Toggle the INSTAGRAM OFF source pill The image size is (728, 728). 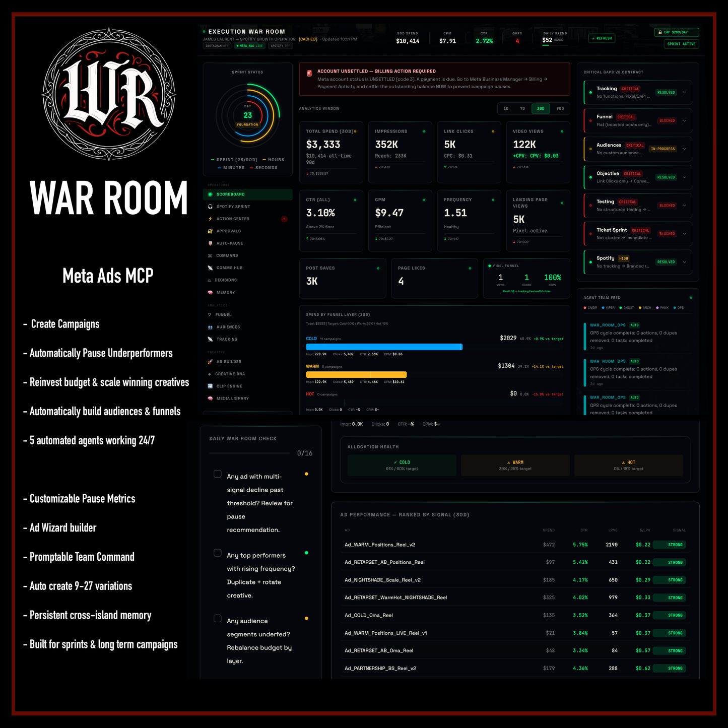pyautogui.click(x=217, y=46)
